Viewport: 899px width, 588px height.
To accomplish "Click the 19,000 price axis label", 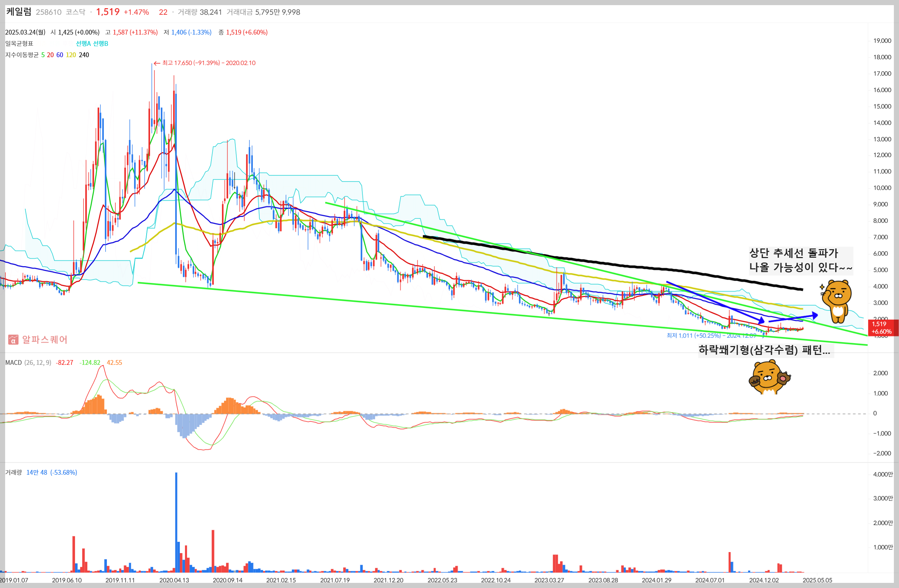I will pyautogui.click(x=882, y=41).
